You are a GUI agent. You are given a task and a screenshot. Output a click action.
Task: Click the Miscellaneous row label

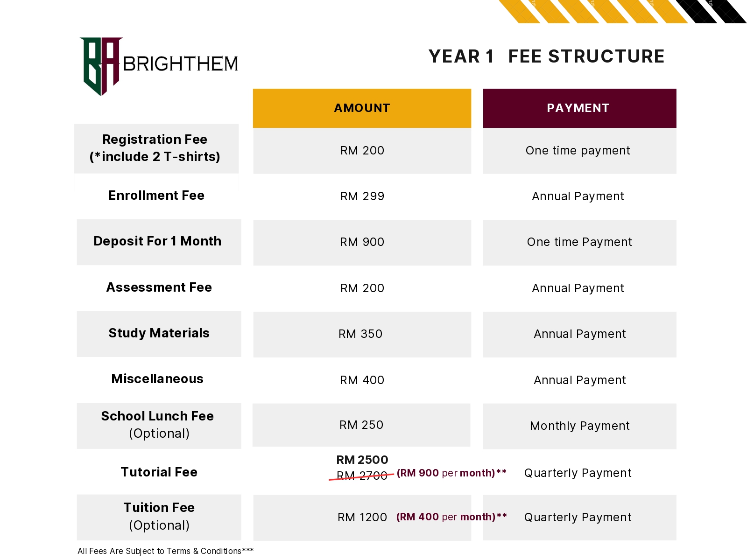point(157,379)
